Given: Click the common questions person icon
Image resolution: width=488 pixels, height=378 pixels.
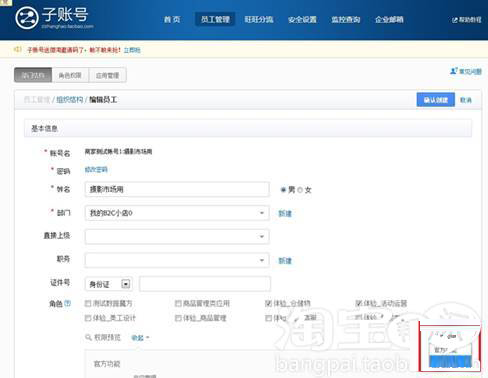Looking at the screenshot, I should [454, 71].
